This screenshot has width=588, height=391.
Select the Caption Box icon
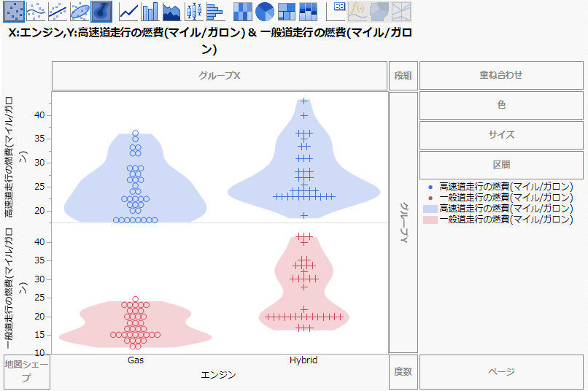point(336,11)
